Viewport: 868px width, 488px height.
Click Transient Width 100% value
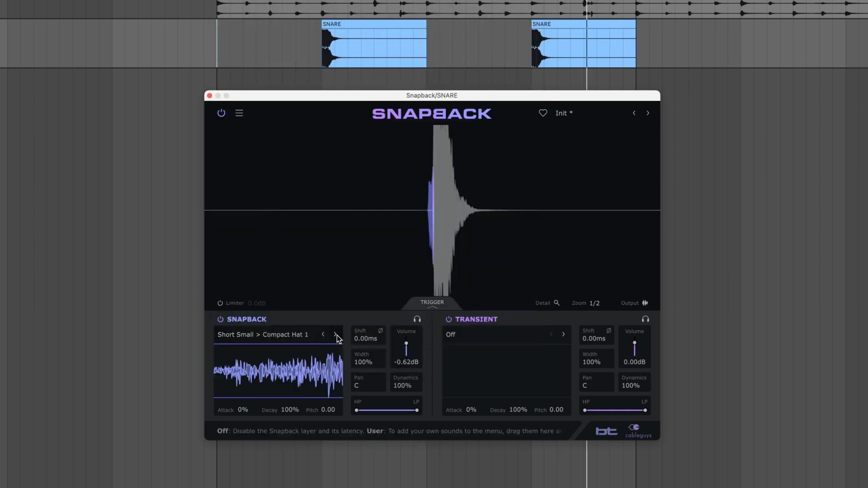(591, 362)
